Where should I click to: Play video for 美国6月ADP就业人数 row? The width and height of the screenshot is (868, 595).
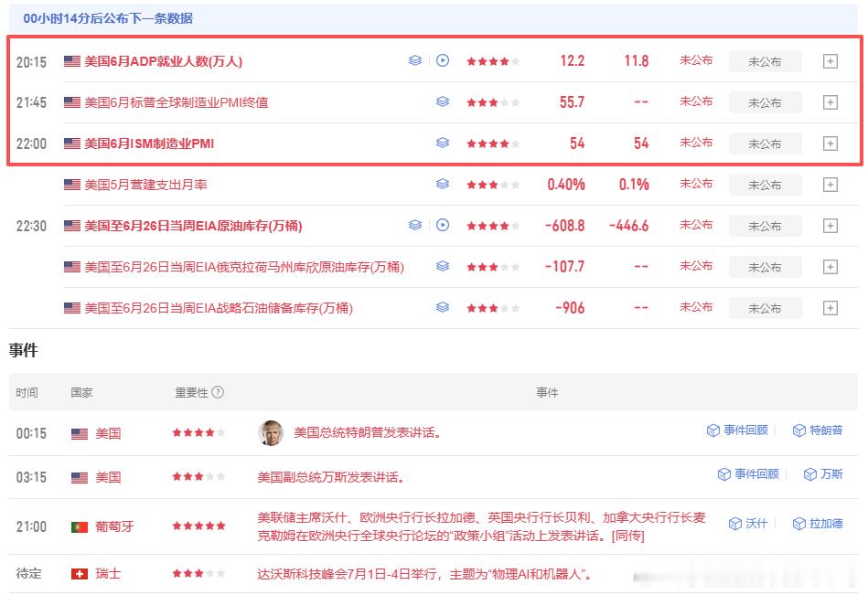click(x=443, y=61)
